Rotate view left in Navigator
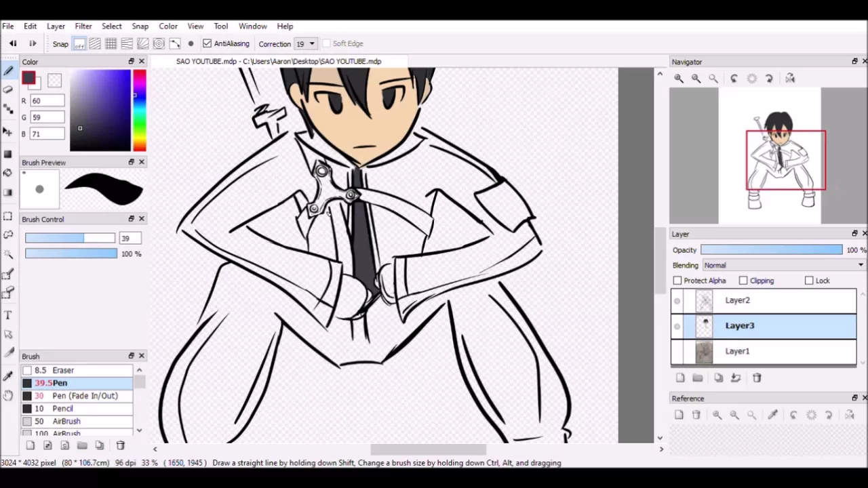The image size is (868, 488). [734, 78]
